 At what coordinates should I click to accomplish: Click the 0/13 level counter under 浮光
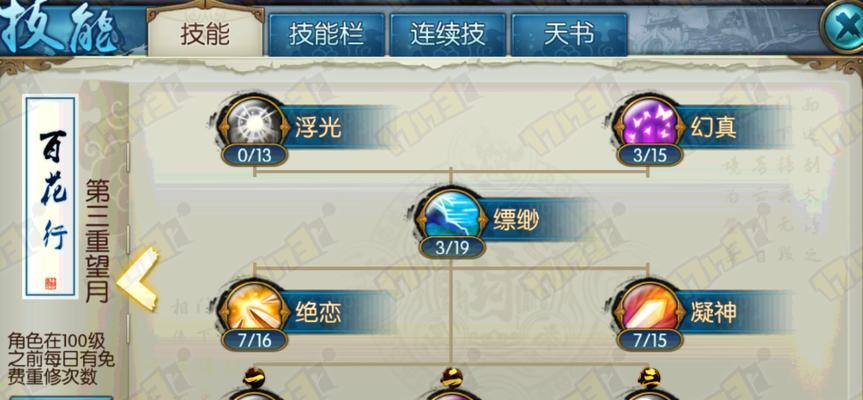[x=254, y=156]
